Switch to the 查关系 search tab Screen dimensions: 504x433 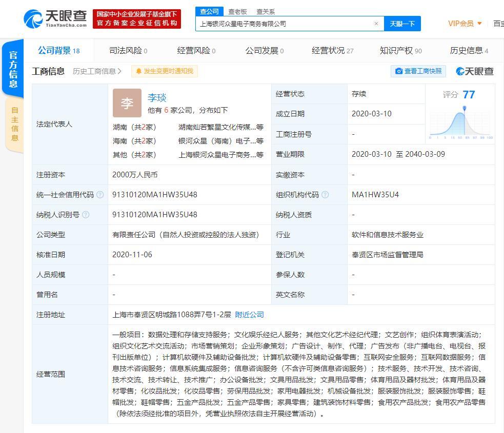(266, 12)
